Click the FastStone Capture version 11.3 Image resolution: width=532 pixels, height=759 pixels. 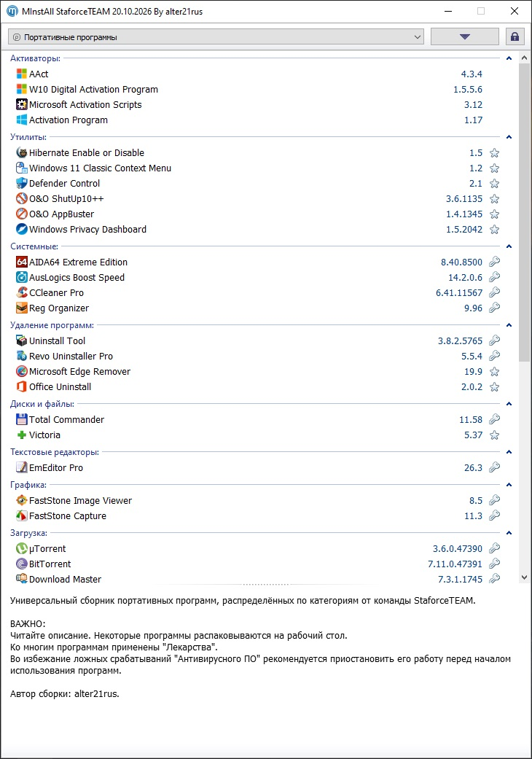(x=473, y=515)
